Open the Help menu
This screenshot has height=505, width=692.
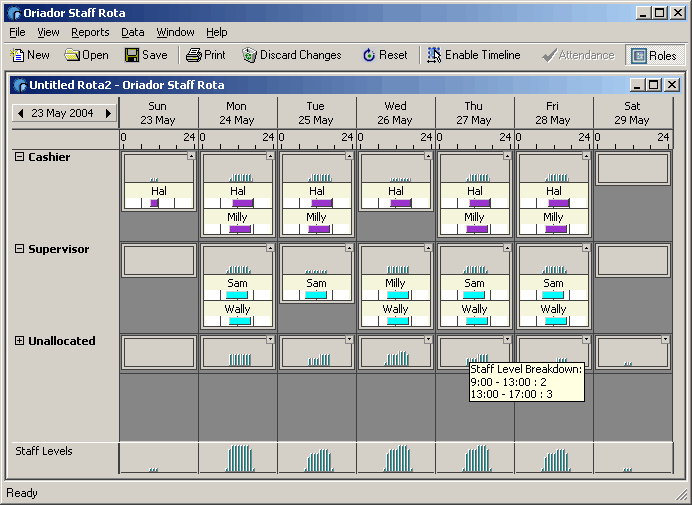(x=217, y=32)
